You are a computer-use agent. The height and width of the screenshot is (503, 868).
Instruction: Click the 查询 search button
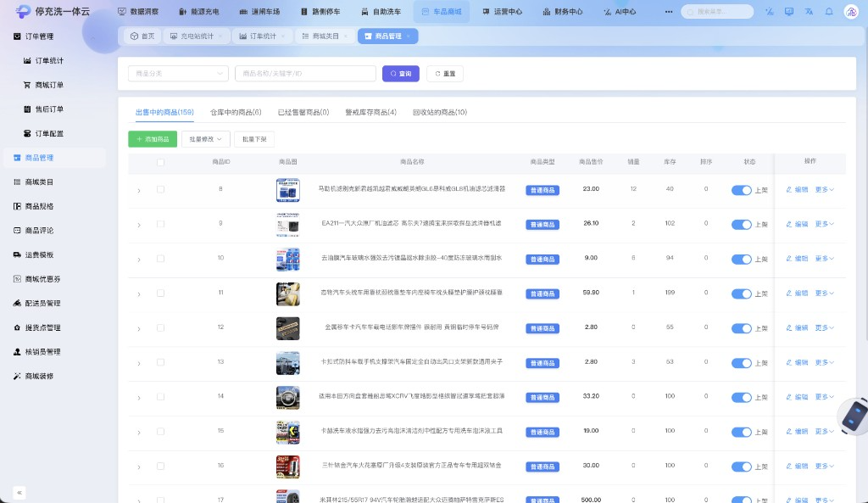coord(401,74)
